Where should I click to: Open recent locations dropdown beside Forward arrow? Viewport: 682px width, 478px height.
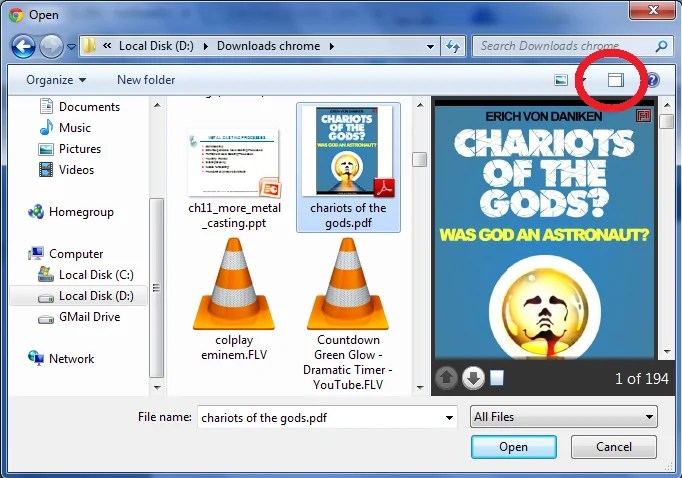72,47
